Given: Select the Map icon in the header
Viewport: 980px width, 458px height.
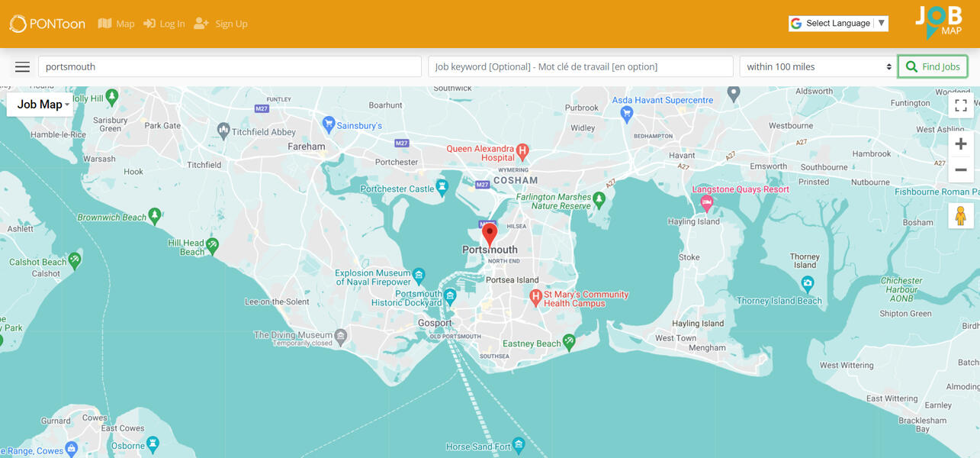Looking at the screenshot, I should [x=105, y=23].
